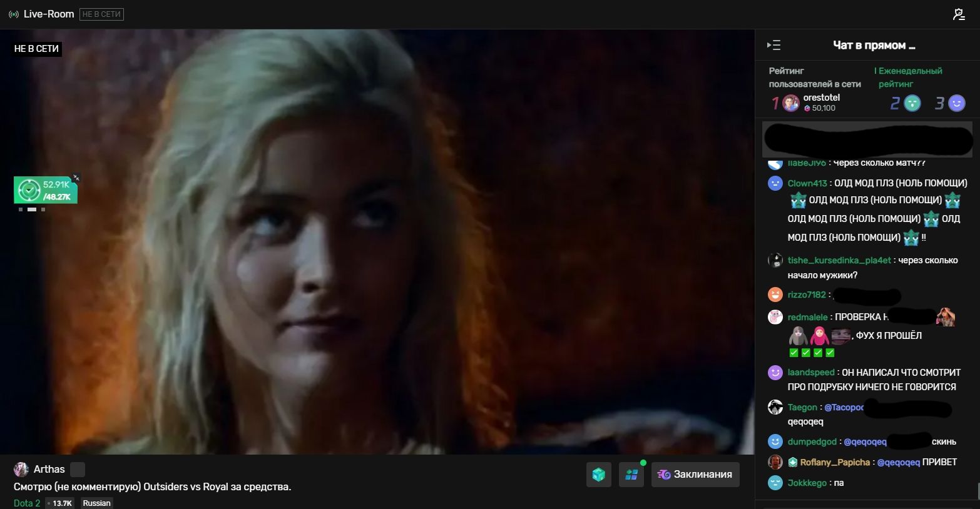Click the video player showing the blonde woman
The height and width of the screenshot is (509, 980).
tap(377, 242)
